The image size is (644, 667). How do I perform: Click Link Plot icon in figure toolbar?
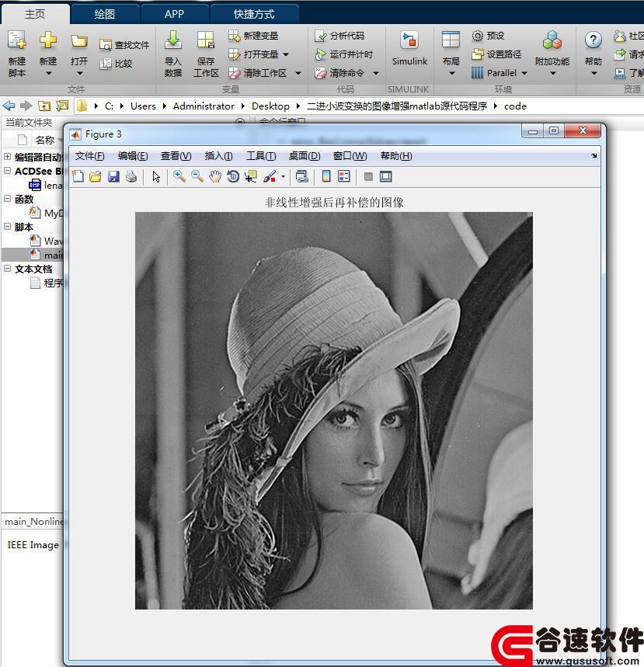coord(301,176)
